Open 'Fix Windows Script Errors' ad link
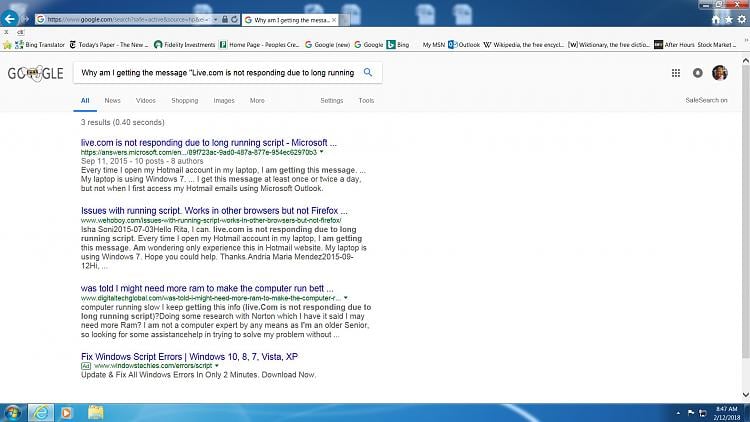Screen dimensions: 750x422 pyautogui.click(x=189, y=356)
